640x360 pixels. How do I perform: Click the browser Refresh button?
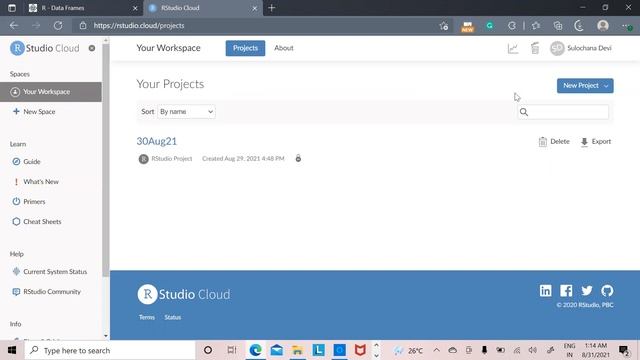(58, 26)
